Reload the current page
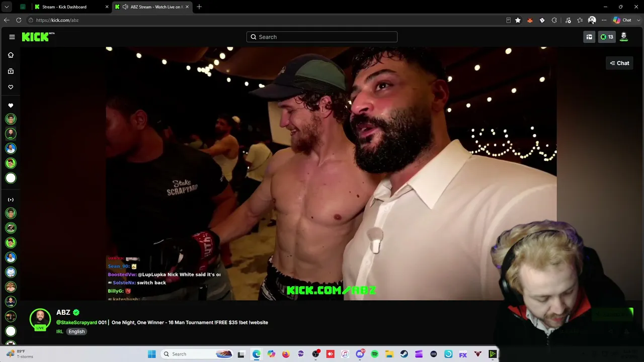This screenshot has width=644, height=362. (19, 20)
